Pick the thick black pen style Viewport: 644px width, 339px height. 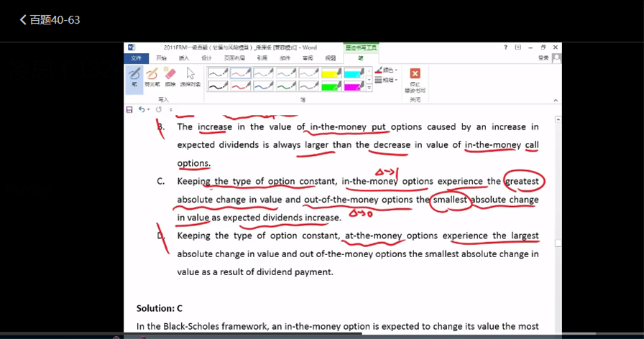218,86
